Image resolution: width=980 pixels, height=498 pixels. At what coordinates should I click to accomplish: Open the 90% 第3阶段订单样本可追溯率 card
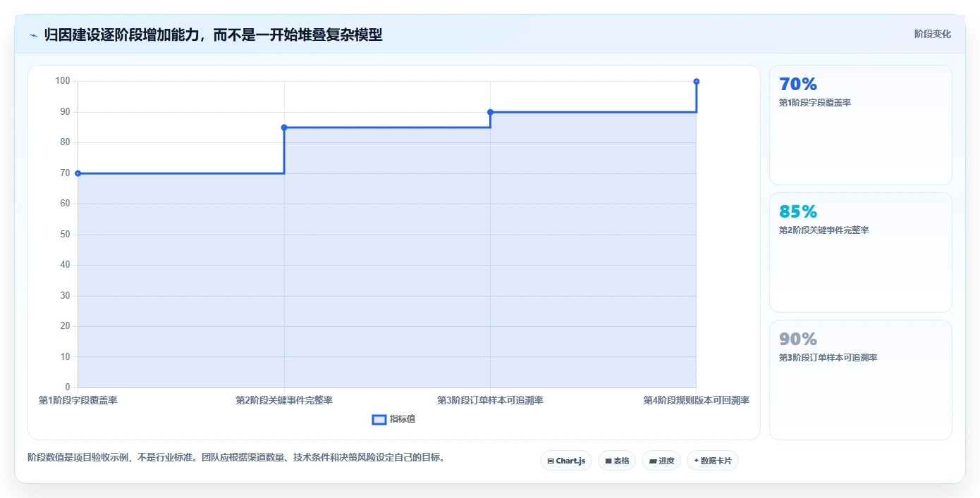point(861,380)
